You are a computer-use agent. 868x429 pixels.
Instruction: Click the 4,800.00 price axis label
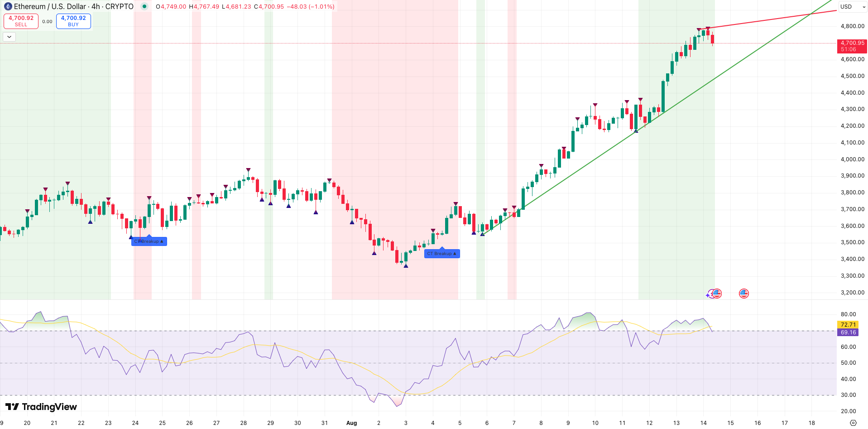852,26
